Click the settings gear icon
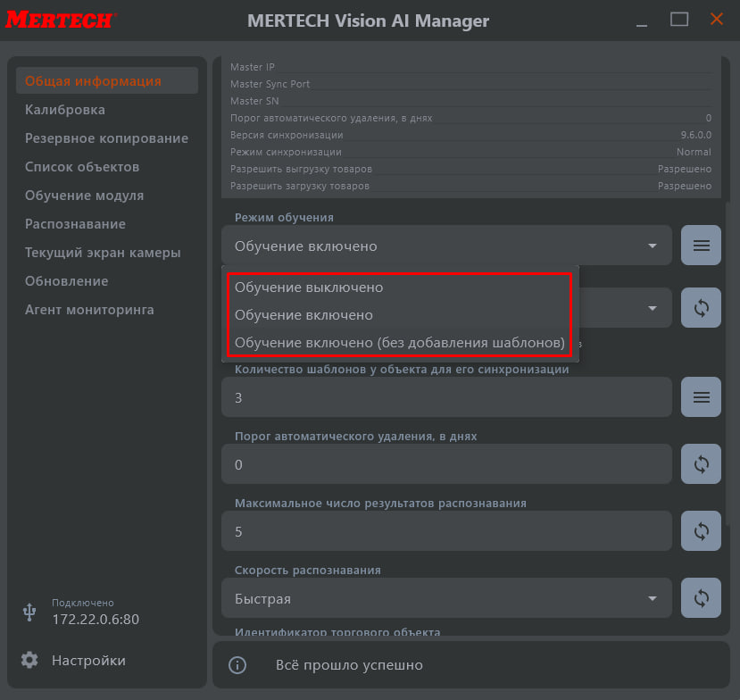The width and height of the screenshot is (740, 700). (x=29, y=661)
